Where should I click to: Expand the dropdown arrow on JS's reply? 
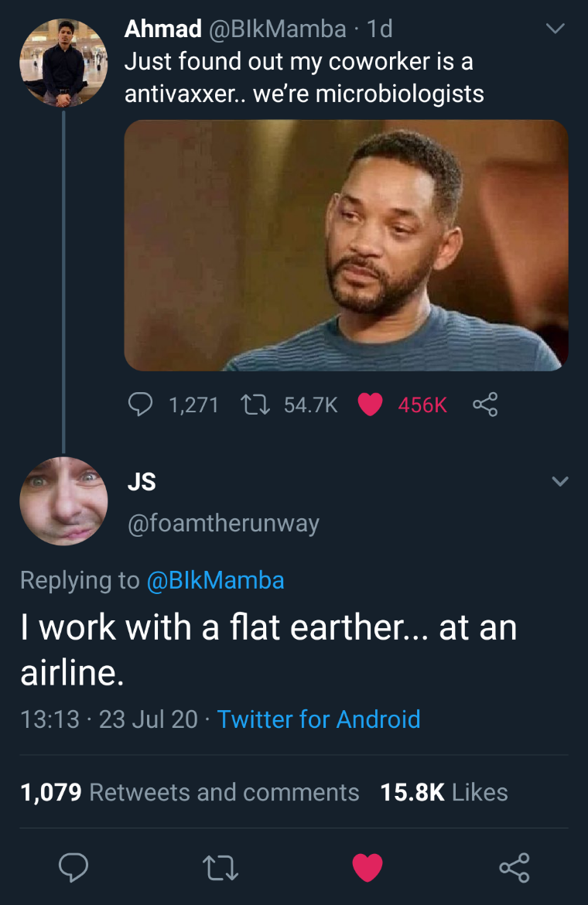[560, 482]
